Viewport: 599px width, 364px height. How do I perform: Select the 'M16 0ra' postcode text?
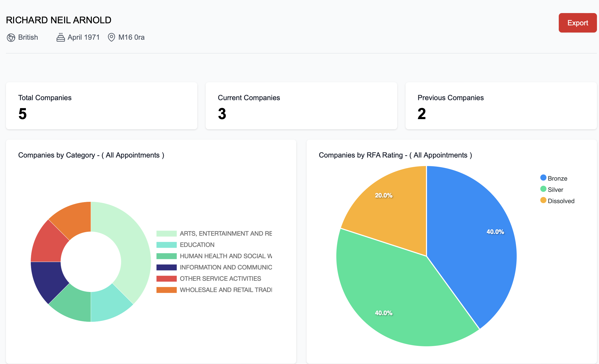click(131, 37)
